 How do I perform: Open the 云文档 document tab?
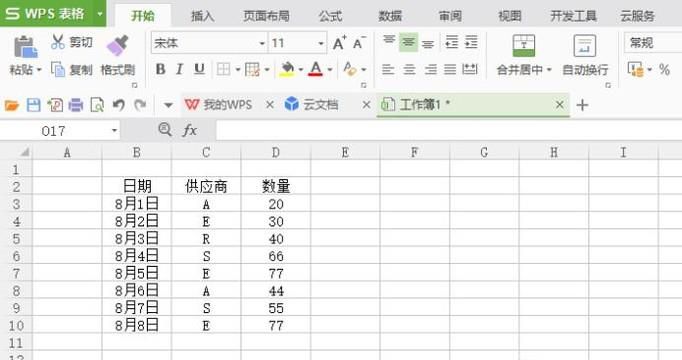311,105
